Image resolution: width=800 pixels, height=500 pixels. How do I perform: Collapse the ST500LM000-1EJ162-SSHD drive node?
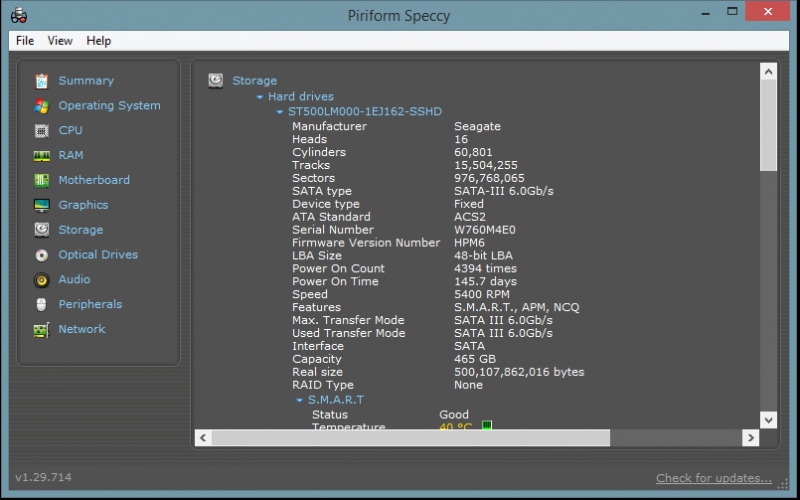click(x=280, y=112)
